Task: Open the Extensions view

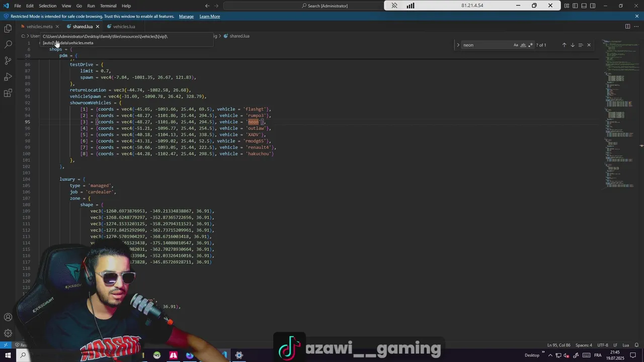Action: coord(8,93)
